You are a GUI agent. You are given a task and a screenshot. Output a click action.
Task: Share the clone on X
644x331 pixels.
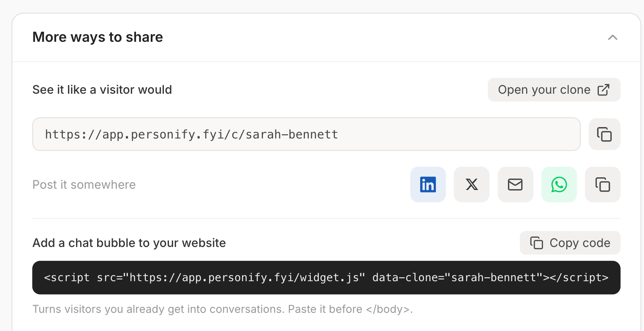click(x=471, y=184)
